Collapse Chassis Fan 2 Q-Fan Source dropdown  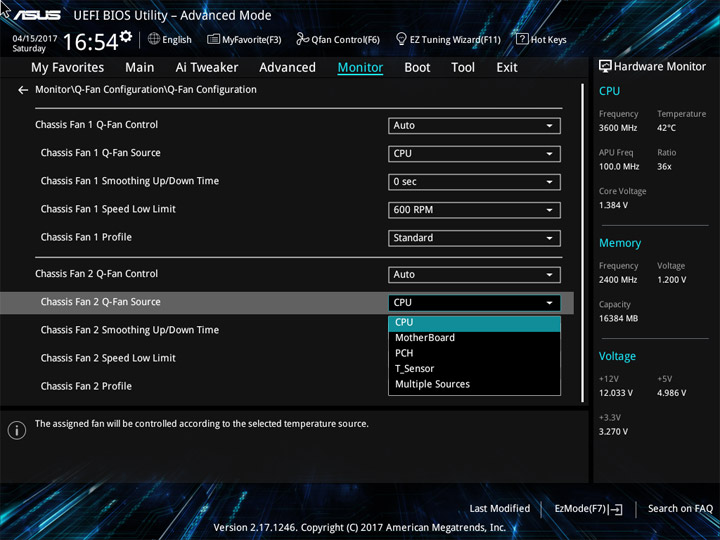pyautogui.click(x=474, y=303)
